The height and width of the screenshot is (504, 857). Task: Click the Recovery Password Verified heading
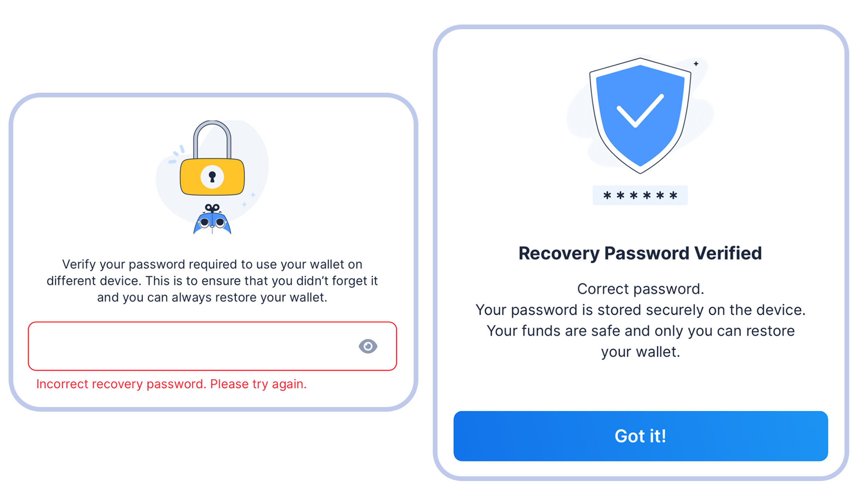click(x=640, y=253)
